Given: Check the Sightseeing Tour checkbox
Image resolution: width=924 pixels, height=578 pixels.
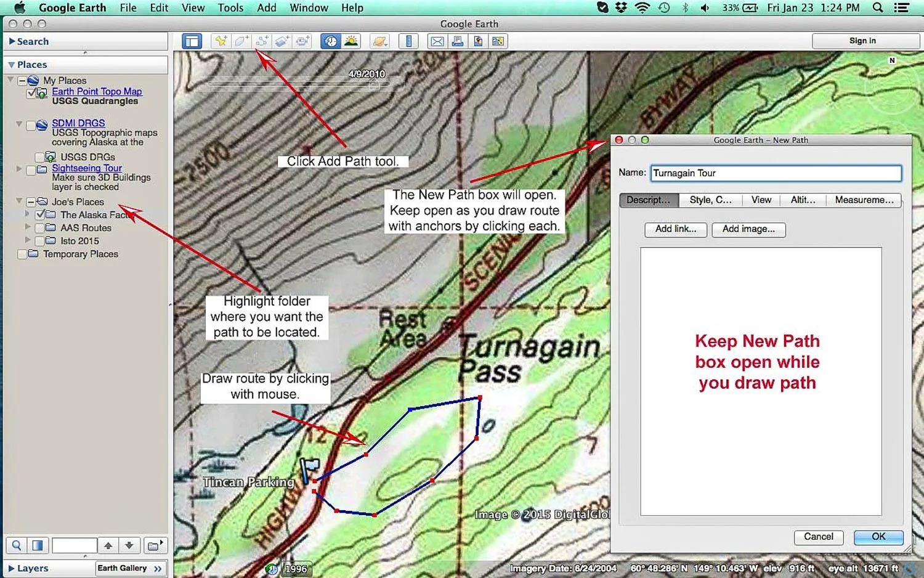Looking at the screenshot, I should tap(30, 170).
